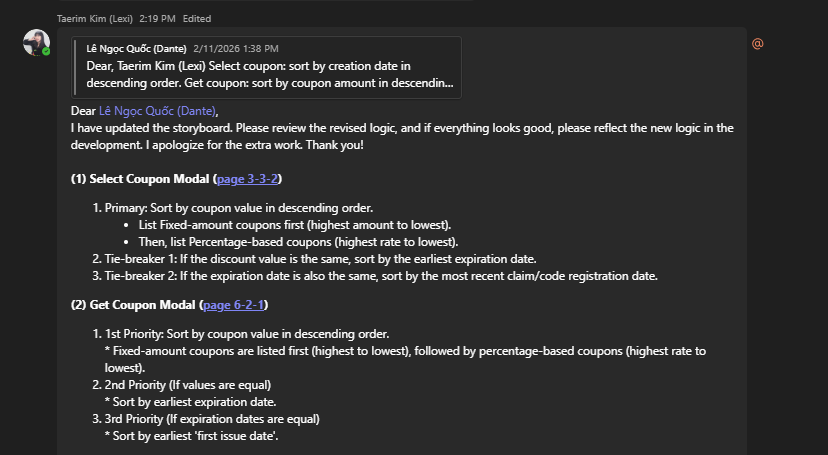Open Taerim Kim's profile avatar
The width and height of the screenshot is (828, 455).
[36, 43]
